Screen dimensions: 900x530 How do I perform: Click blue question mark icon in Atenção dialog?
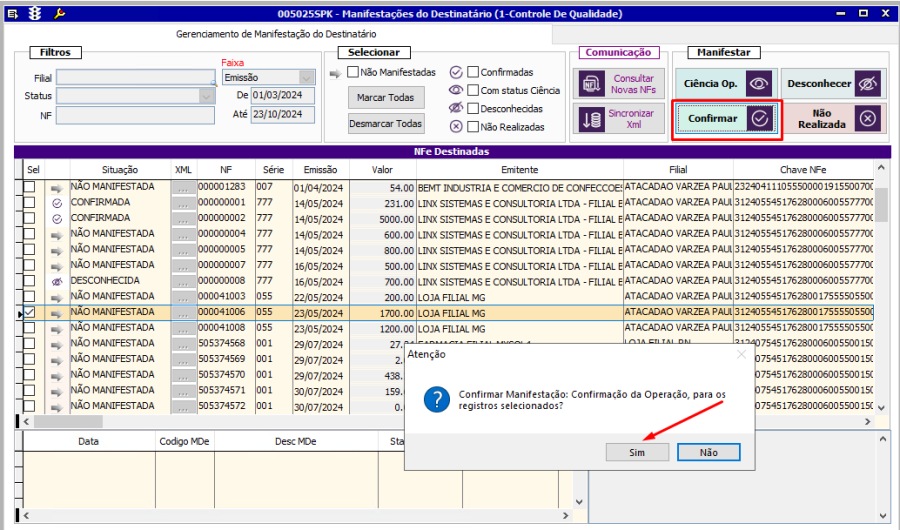(435, 400)
